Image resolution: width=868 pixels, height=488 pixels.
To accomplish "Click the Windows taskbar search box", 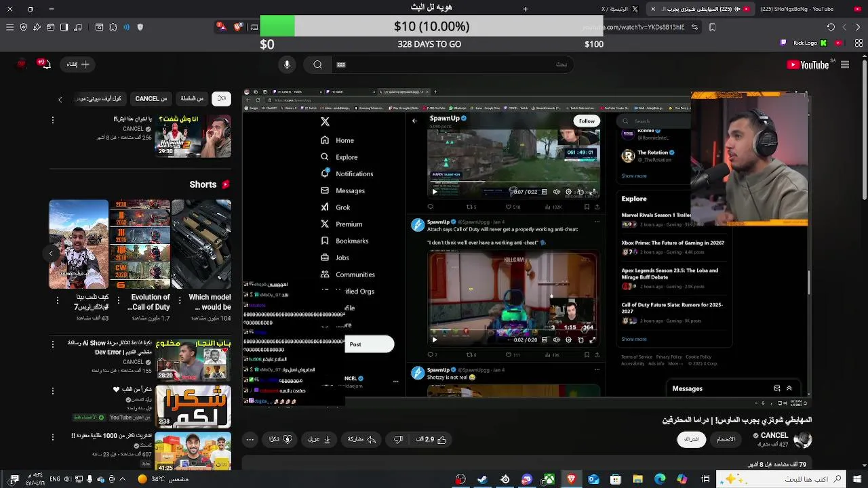I will [x=781, y=479].
